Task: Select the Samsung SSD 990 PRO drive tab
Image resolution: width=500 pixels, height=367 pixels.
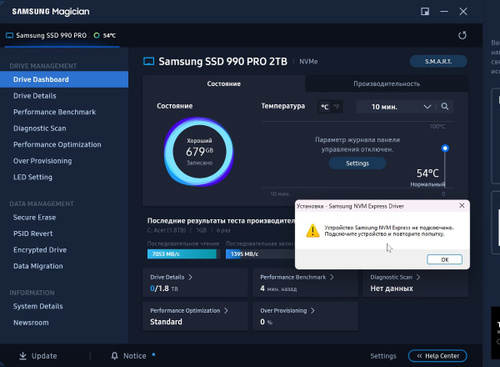Action: click(62, 35)
